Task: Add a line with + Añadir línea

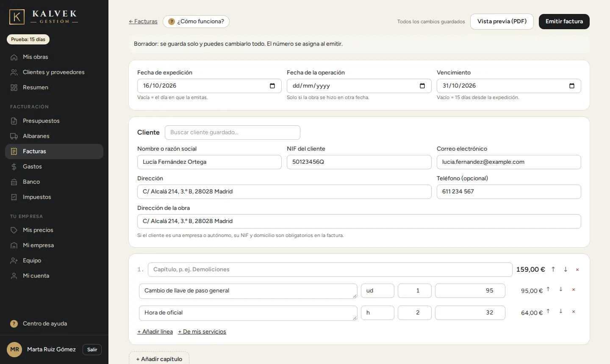Action: pyautogui.click(x=155, y=332)
